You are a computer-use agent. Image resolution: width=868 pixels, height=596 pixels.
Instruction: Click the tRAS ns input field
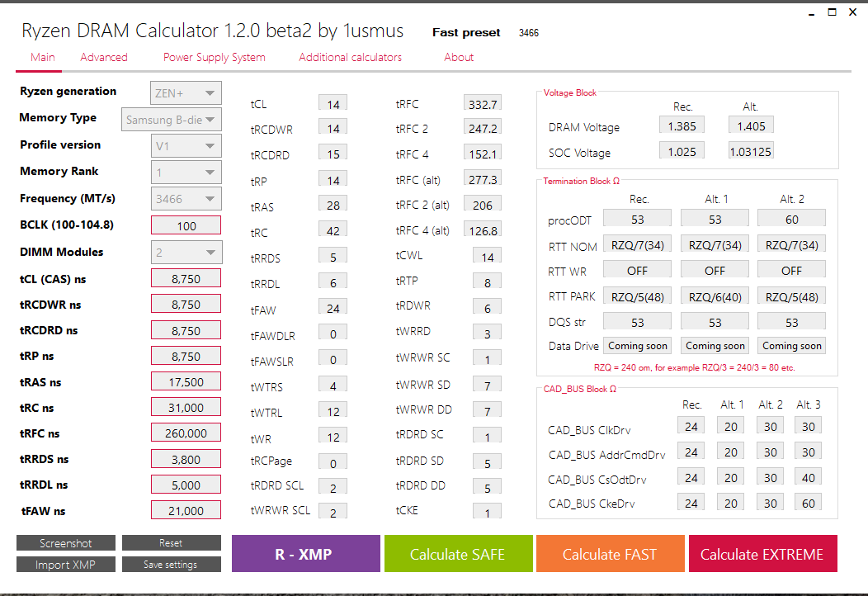[186, 381]
